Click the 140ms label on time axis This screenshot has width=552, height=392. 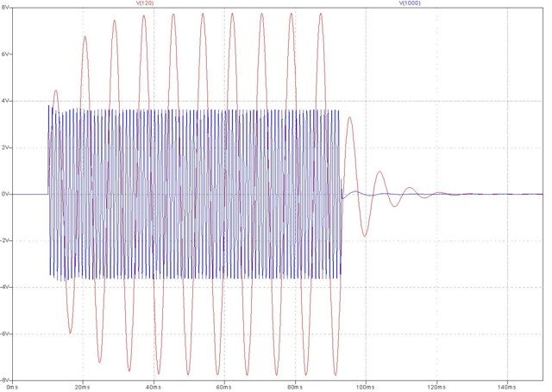(x=507, y=387)
